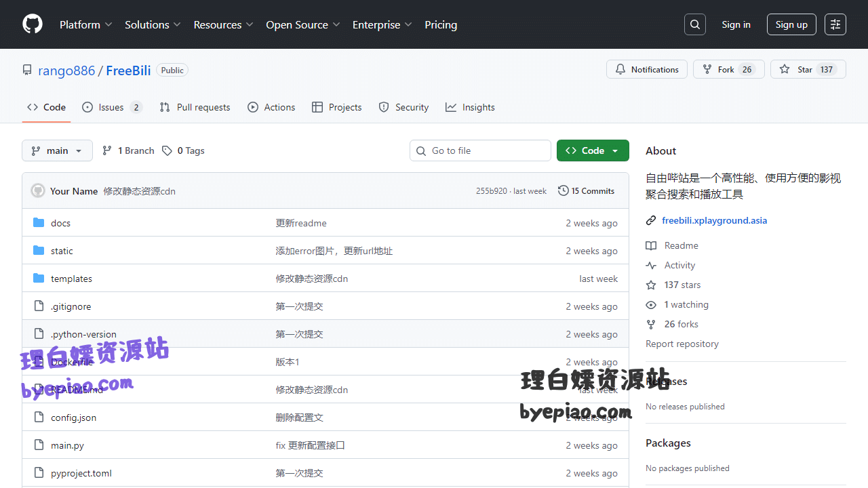
Task: Click the tag icon beside 0 Tags
Action: pos(167,150)
